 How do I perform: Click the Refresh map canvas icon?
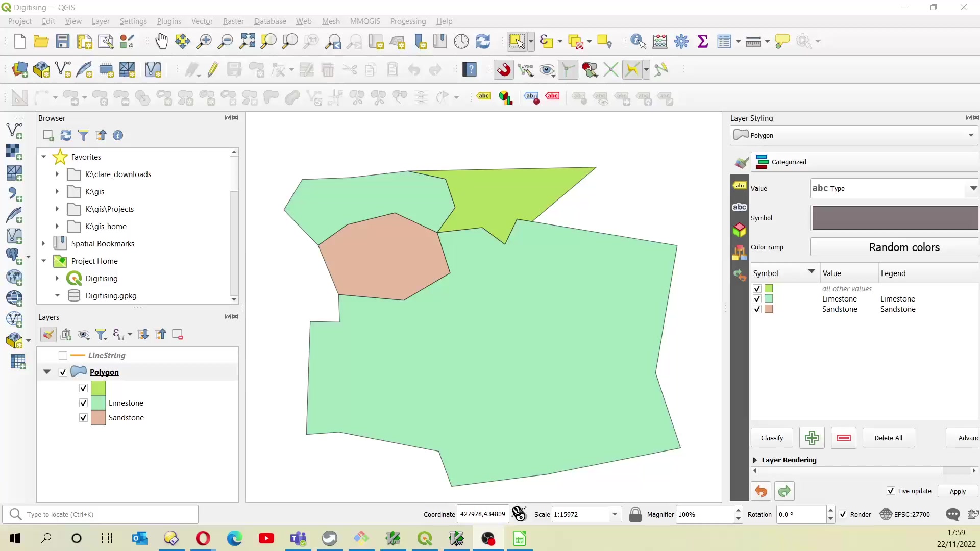click(483, 41)
